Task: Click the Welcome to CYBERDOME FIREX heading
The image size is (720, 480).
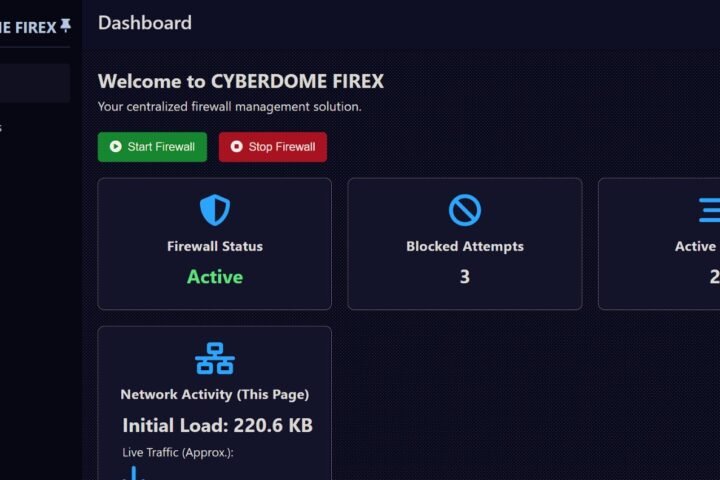Action: (x=241, y=81)
